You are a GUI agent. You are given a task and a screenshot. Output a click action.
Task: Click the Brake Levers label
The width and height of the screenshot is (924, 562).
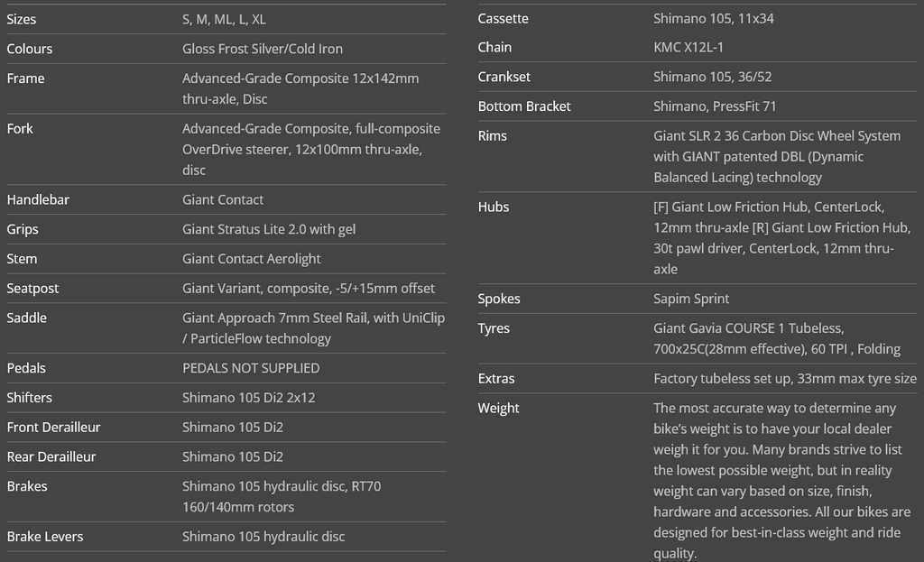click(45, 537)
